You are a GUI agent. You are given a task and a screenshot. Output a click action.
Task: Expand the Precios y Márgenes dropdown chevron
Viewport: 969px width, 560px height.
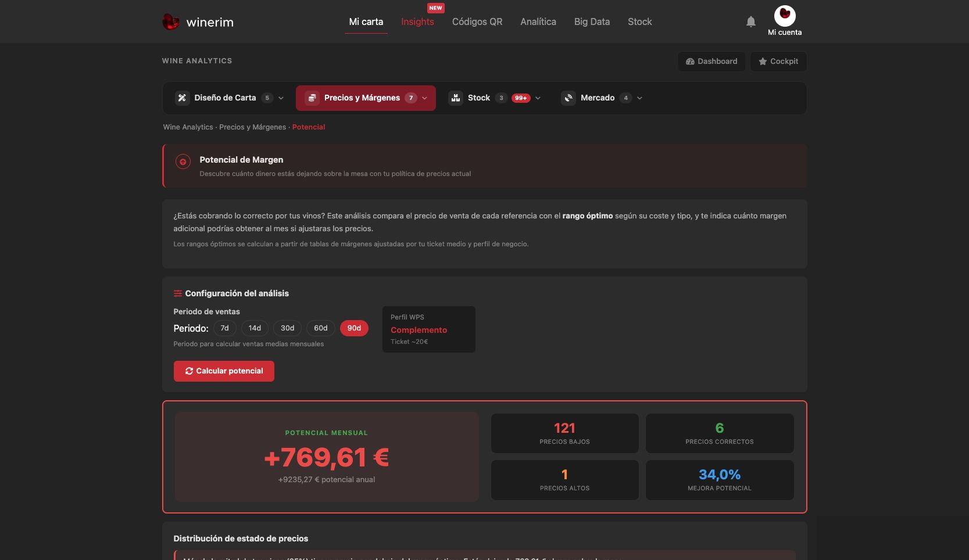coord(424,98)
